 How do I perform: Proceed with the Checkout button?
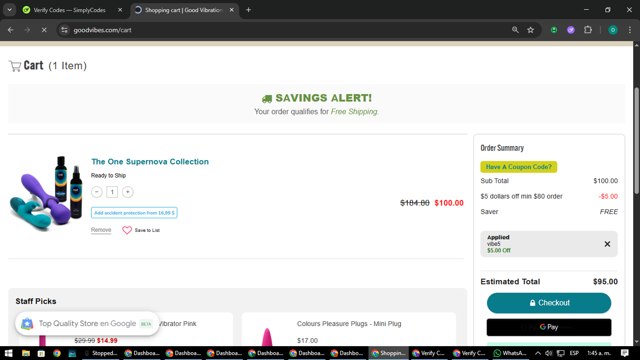point(549,303)
